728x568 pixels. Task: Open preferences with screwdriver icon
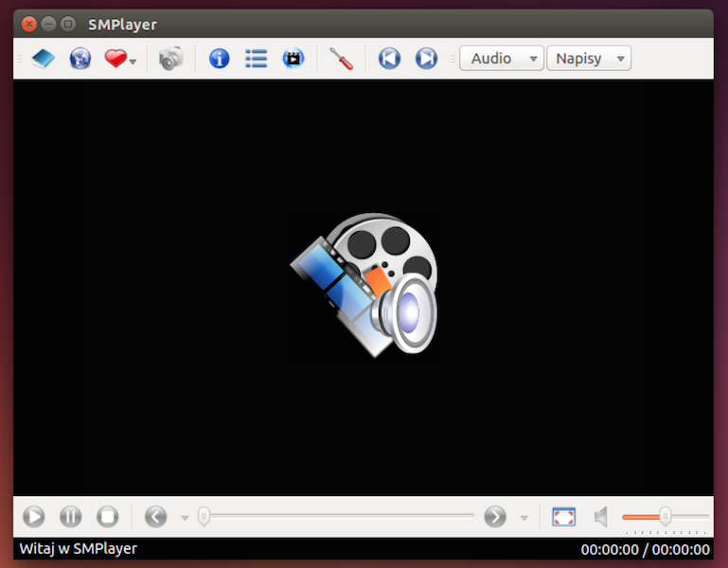coord(341,59)
